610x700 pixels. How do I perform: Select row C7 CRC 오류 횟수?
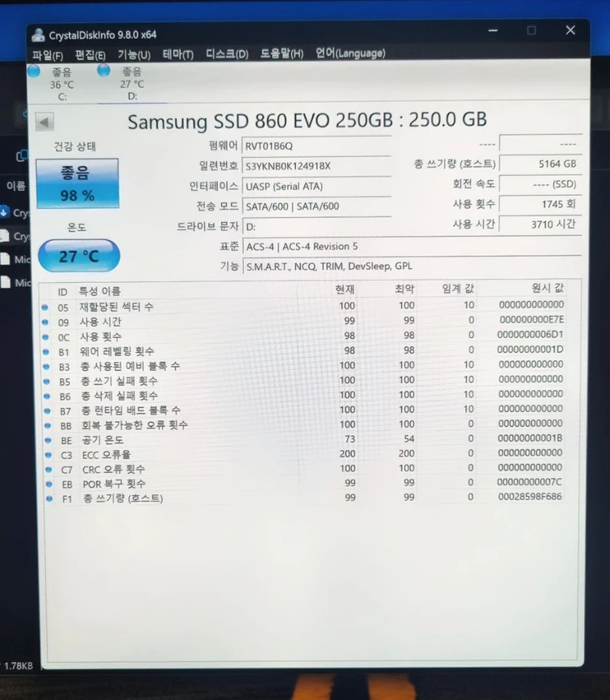point(303,468)
